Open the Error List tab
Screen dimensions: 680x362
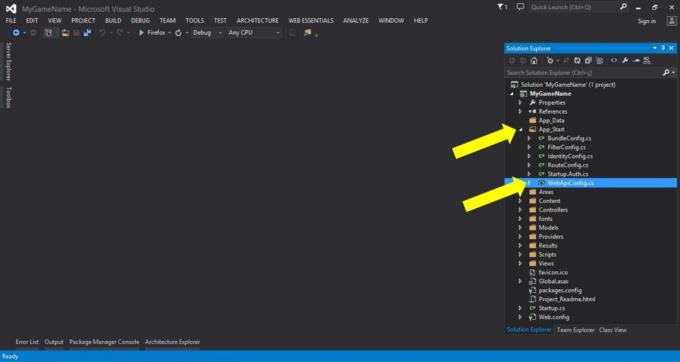pyautogui.click(x=27, y=342)
